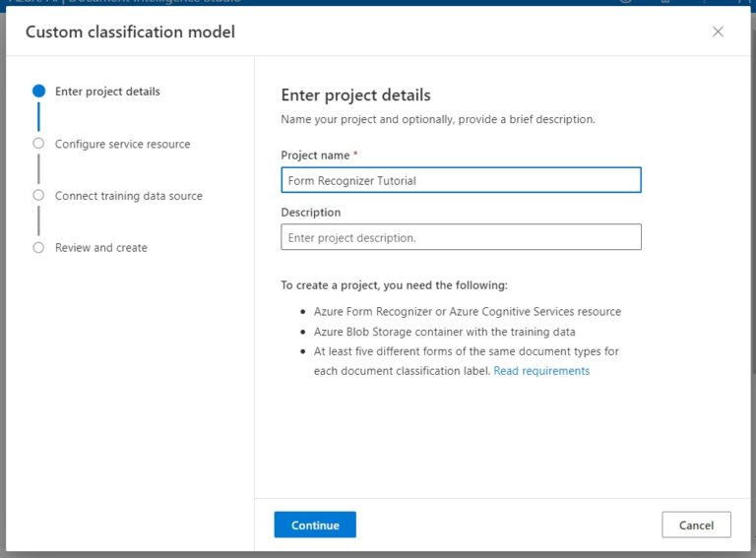Click the filled Enter project details step circle
Image resolution: width=756 pixels, height=558 pixels.
tap(38, 91)
